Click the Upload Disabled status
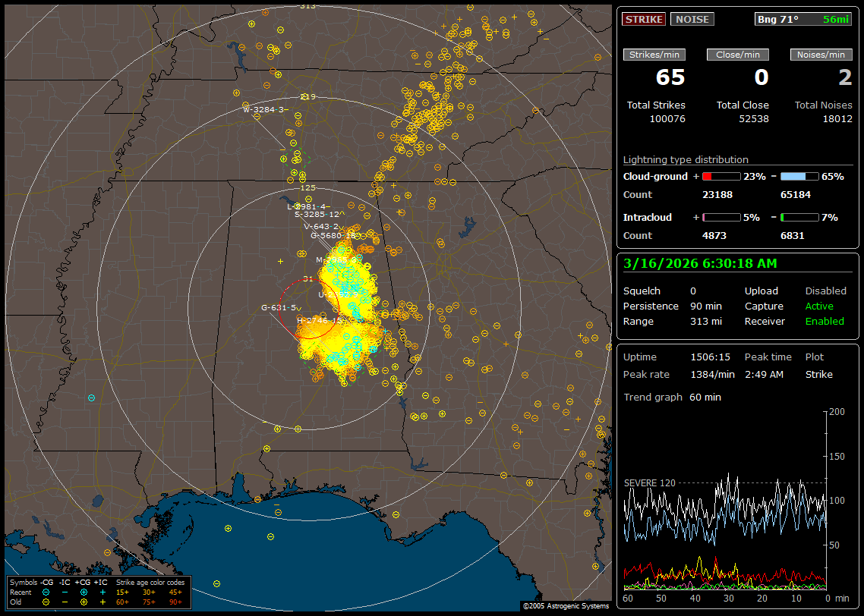Screen dimensions: 864x616 pyautogui.click(x=825, y=291)
